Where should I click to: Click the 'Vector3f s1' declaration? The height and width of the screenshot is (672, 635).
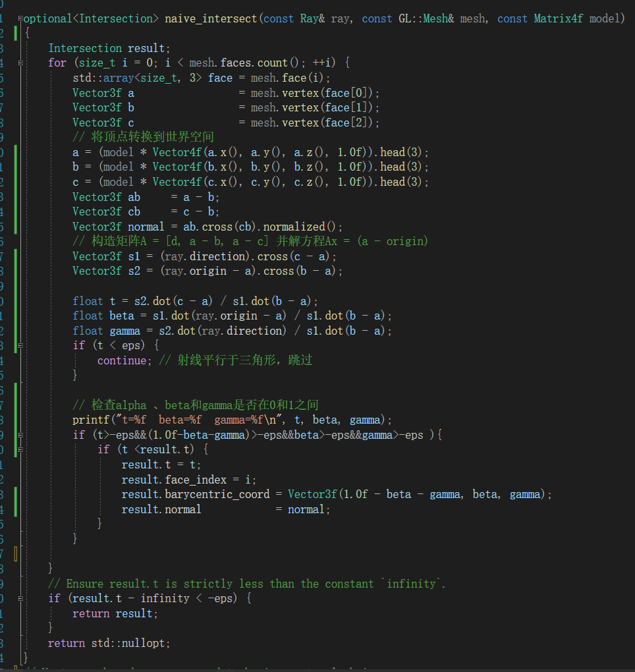coord(105,256)
